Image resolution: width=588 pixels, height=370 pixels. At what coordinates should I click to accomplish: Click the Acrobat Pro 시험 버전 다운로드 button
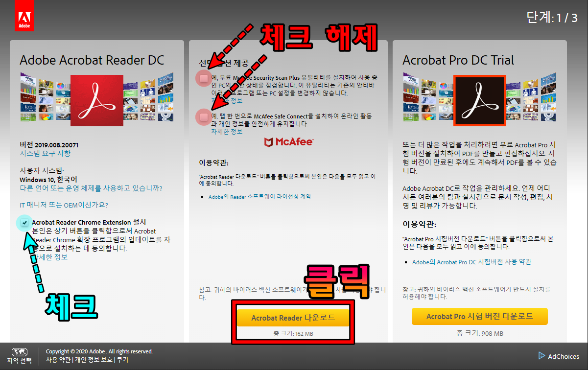(480, 316)
